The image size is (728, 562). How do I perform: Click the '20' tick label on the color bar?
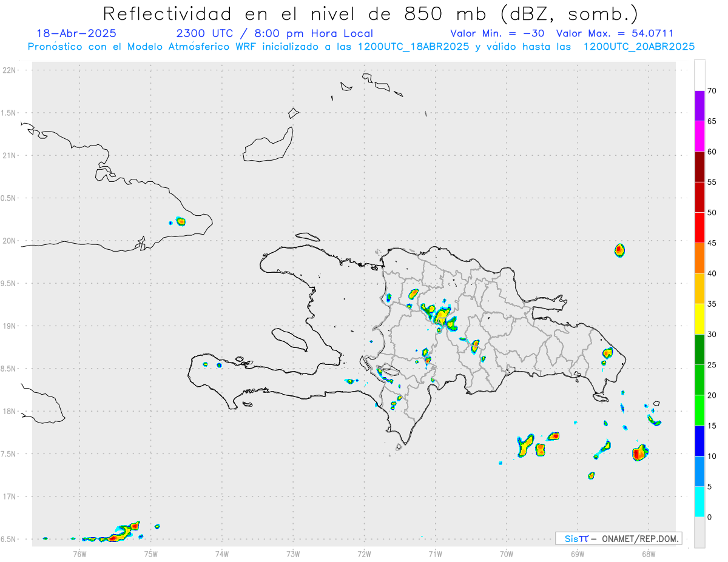[712, 395]
